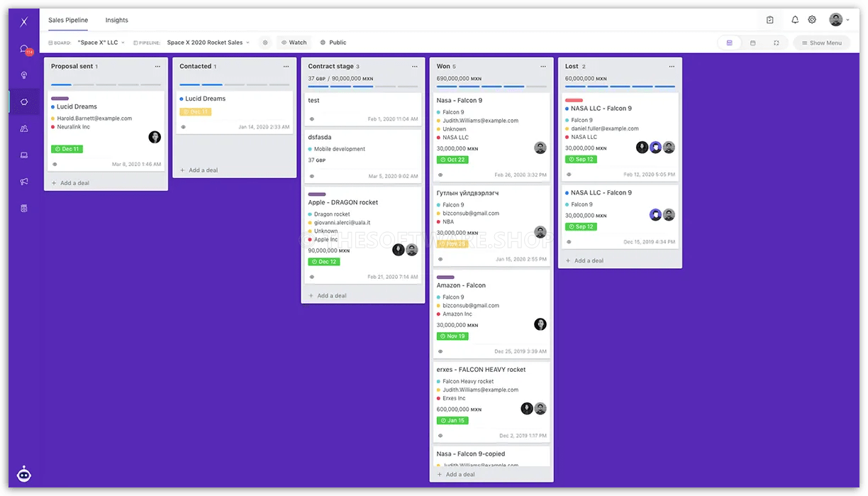Image resolution: width=868 pixels, height=496 pixels.
Task: Click the small round settings icon beside pipeline name
Action: point(265,43)
